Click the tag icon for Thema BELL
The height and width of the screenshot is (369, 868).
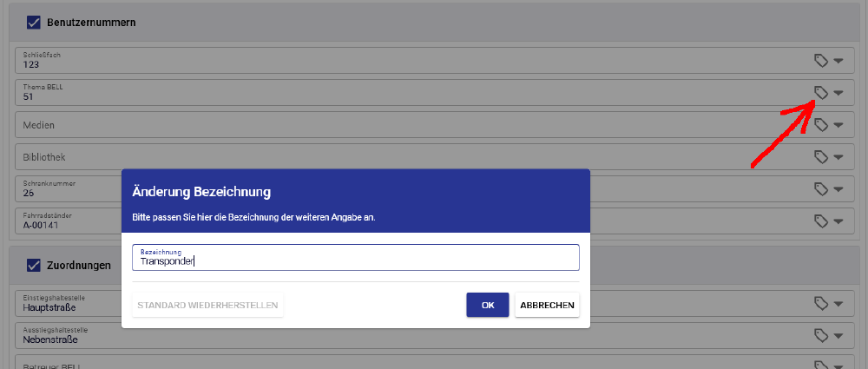[x=820, y=93]
